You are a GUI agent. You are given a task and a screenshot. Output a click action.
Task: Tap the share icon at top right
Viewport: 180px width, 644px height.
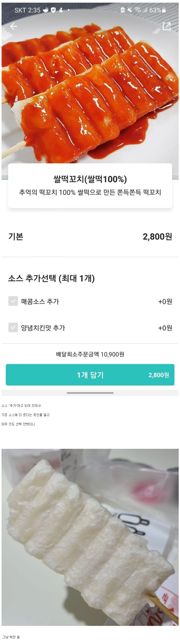point(166,26)
